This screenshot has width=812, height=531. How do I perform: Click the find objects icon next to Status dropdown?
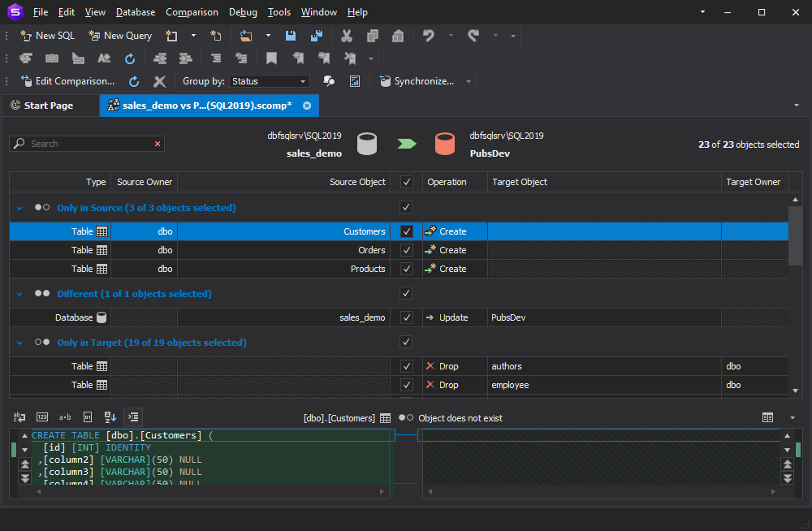(329, 81)
